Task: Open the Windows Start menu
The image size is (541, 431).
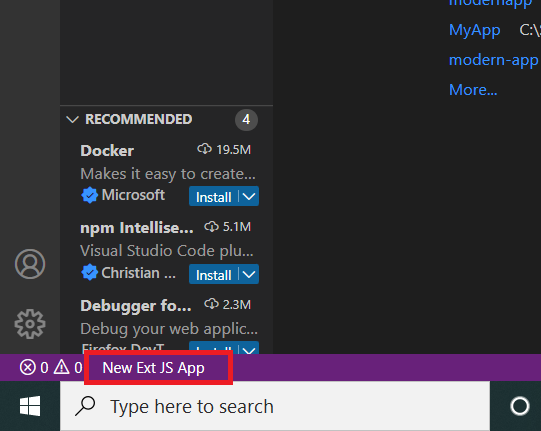Action: 30,406
